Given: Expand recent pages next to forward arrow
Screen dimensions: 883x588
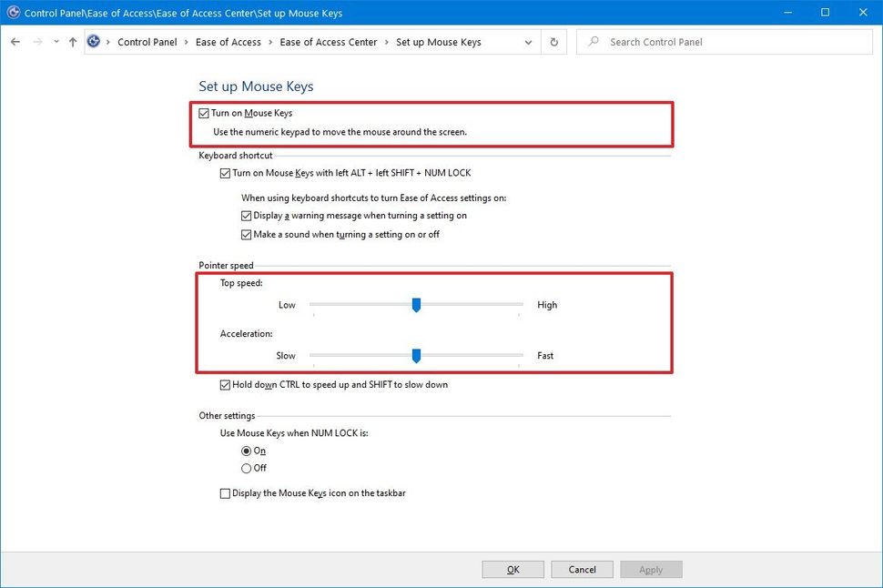Looking at the screenshot, I should [56, 42].
